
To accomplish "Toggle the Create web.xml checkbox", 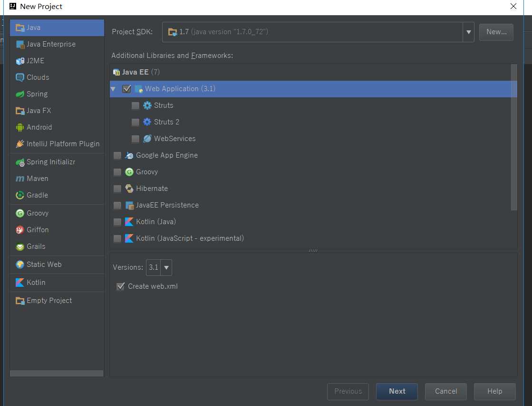I will (120, 286).
